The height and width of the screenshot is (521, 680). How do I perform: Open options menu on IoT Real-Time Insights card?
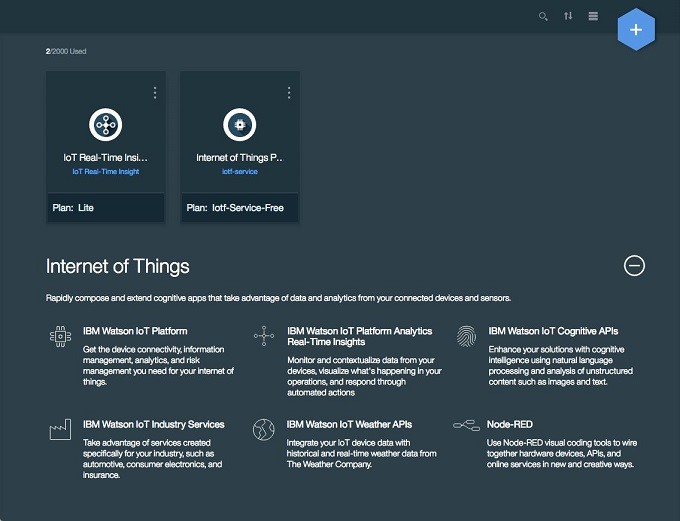point(155,92)
